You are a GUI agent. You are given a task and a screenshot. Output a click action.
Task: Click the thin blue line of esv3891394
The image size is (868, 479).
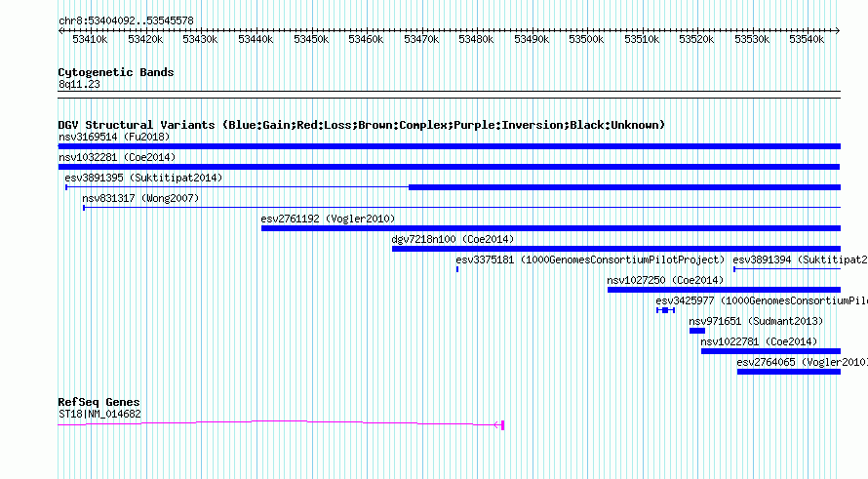(x=787, y=269)
